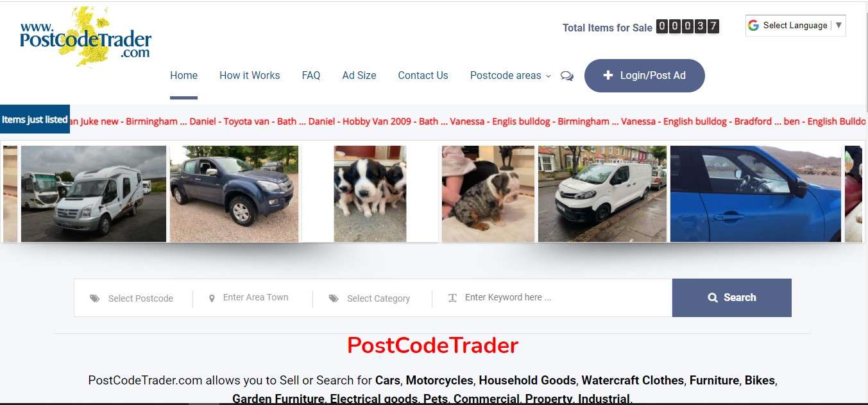Click the text icon beside keyword field
The width and height of the screenshot is (868, 405).
coord(452,298)
